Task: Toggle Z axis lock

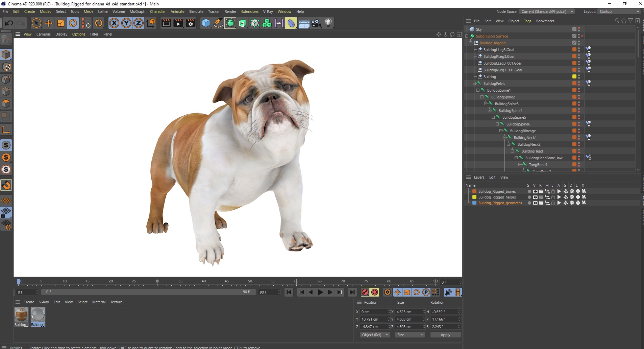Action: tap(139, 23)
